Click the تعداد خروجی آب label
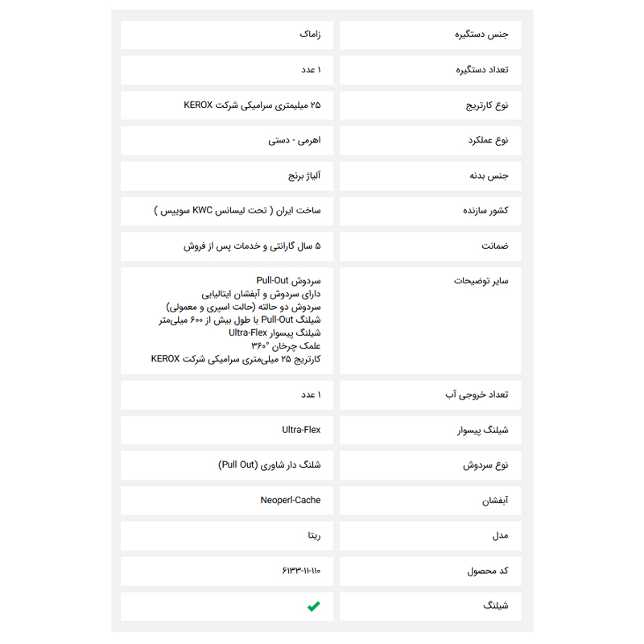Viewport: 644px width, 644px height. [477, 394]
